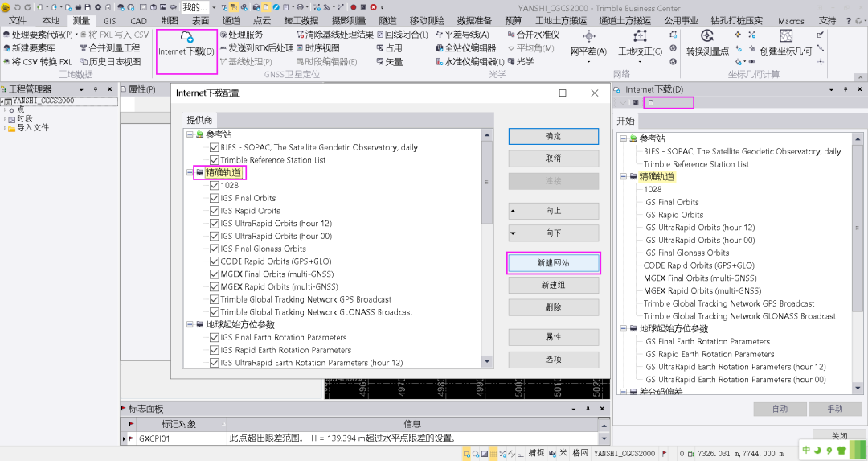Click 合并水准仪 ribbon command
868x461 pixels.
pos(534,35)
